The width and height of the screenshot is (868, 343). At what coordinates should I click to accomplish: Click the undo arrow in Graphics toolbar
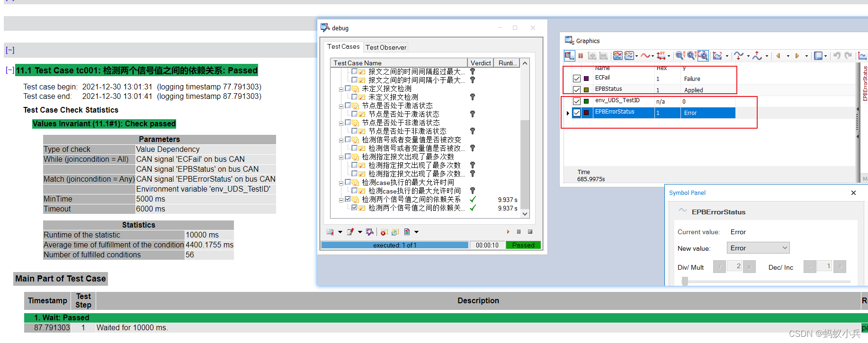(x=837, y=56)
